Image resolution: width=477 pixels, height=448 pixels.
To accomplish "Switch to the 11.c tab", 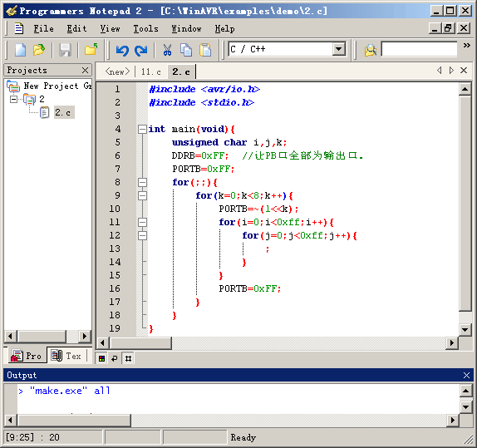I will (x=151, y=71).
